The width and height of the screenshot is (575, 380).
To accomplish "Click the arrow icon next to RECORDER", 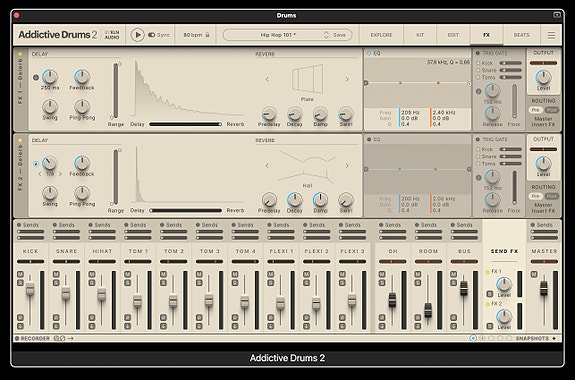I will point(70,338).
